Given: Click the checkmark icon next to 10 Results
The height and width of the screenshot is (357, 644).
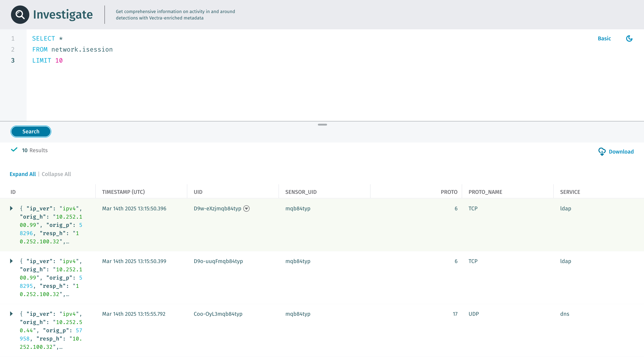Looking at the screenshot, I should point(14,150).
